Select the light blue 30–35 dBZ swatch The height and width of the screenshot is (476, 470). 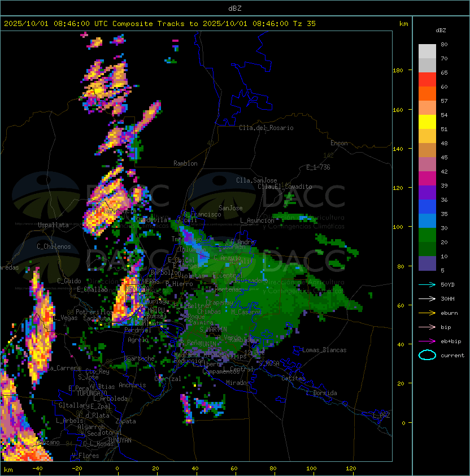pos(427,220)
